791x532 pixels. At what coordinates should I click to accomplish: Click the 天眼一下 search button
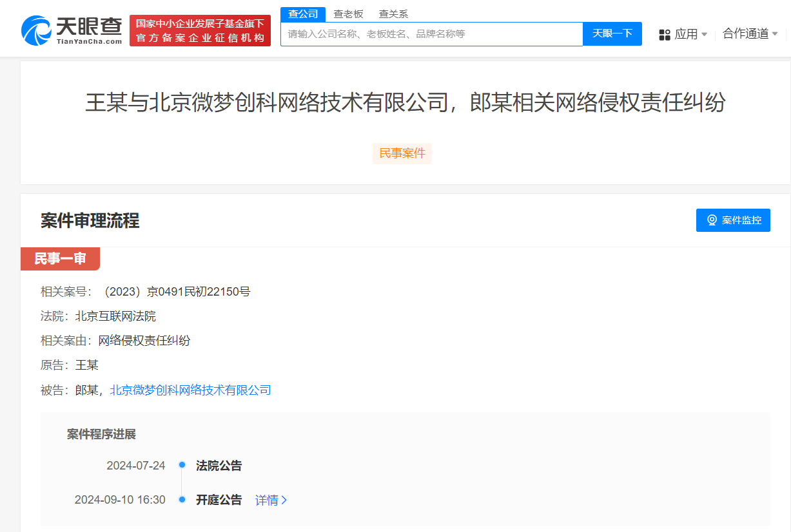click(x=611, y=33)
